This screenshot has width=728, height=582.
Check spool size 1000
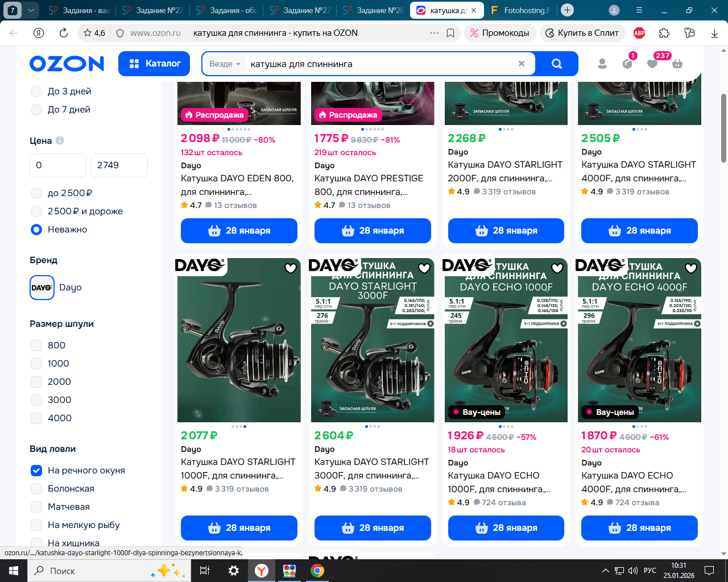coord(36,364)
